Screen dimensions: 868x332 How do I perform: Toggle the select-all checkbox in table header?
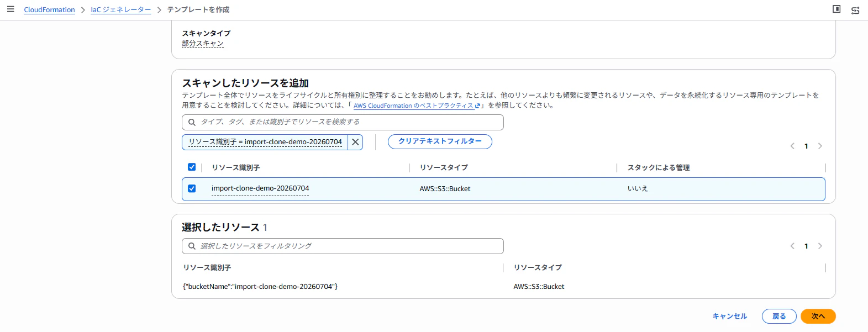[x=192, y=167]
